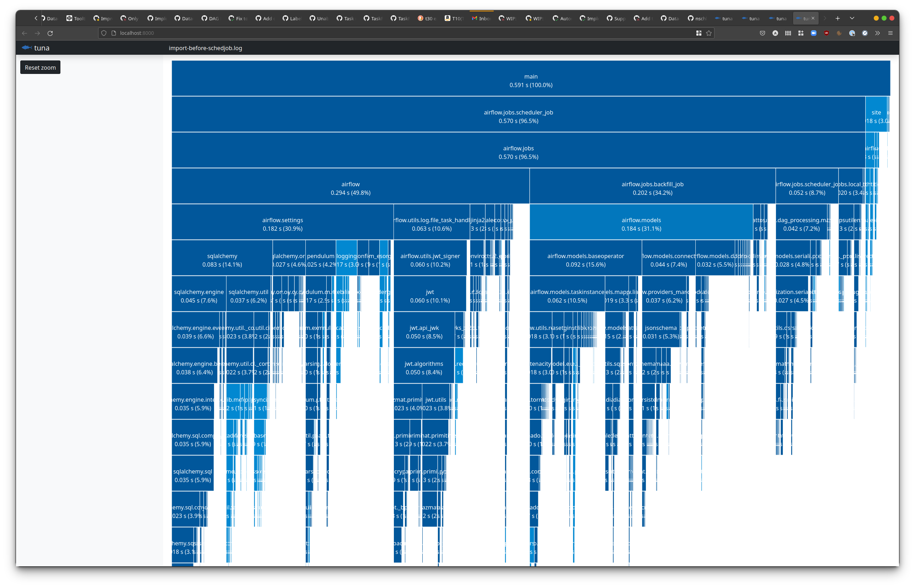Click the Reset zoom button
The height and width of the screenshot is (588, 915).
40,68
